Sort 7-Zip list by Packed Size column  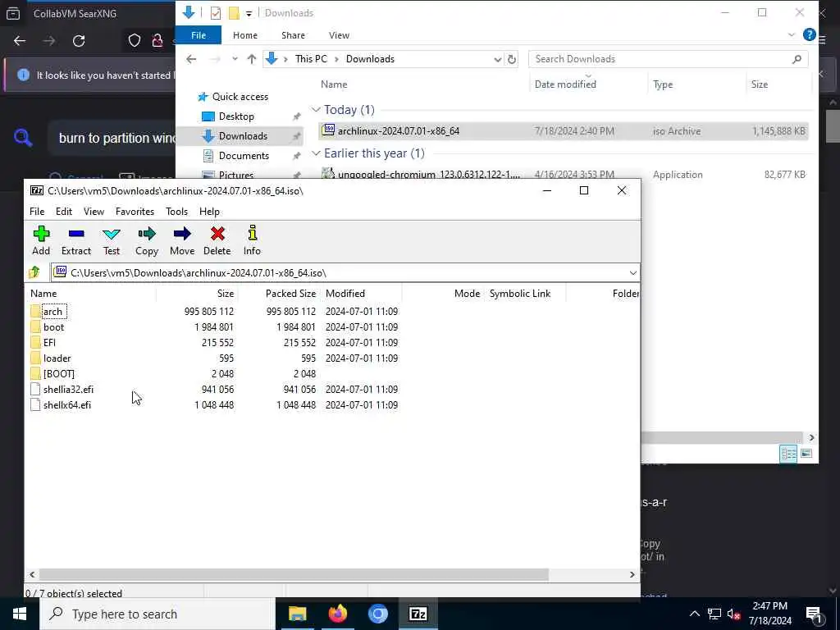pos(279,294)
